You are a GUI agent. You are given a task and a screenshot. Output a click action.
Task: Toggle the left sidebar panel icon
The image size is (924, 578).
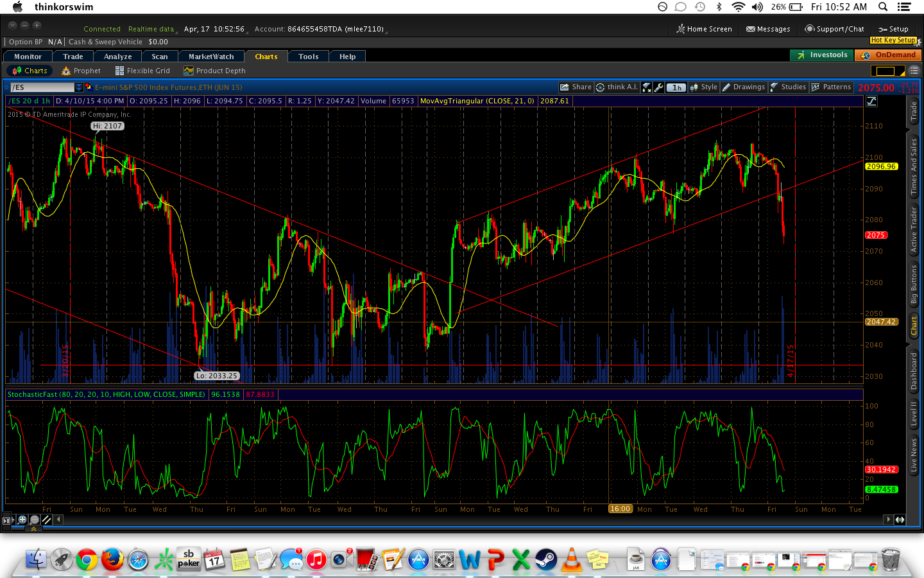click(x=7, y=520)
